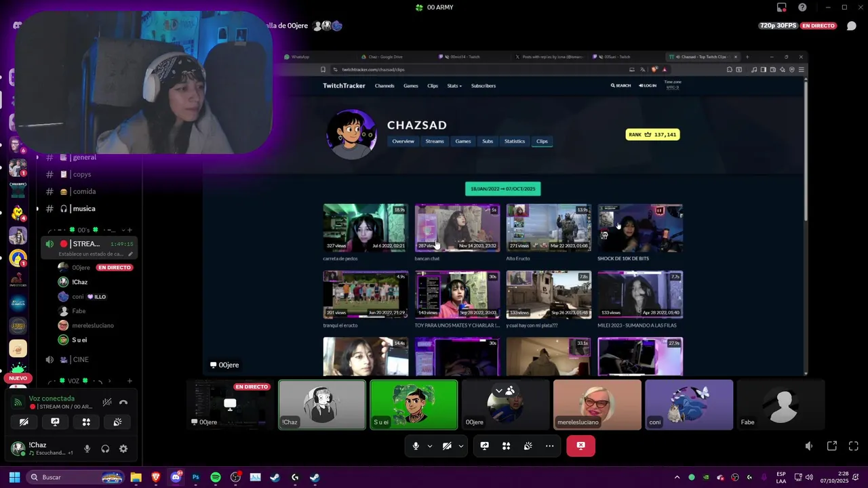868x488 pixels.
Task: Disconnect from voice with phone icon
Action: [123, 402]
